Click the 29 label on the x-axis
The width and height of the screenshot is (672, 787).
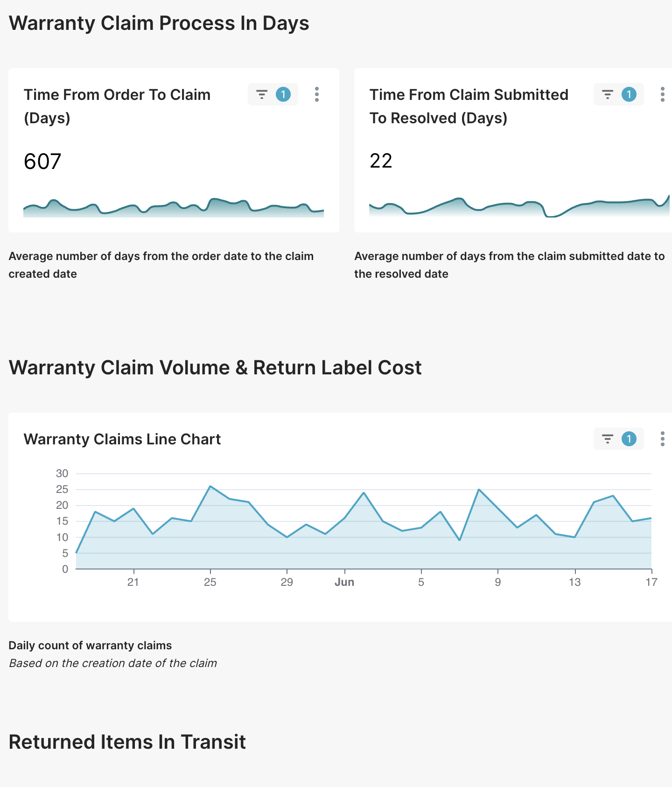pyautogui.click(x=287, y=582)
